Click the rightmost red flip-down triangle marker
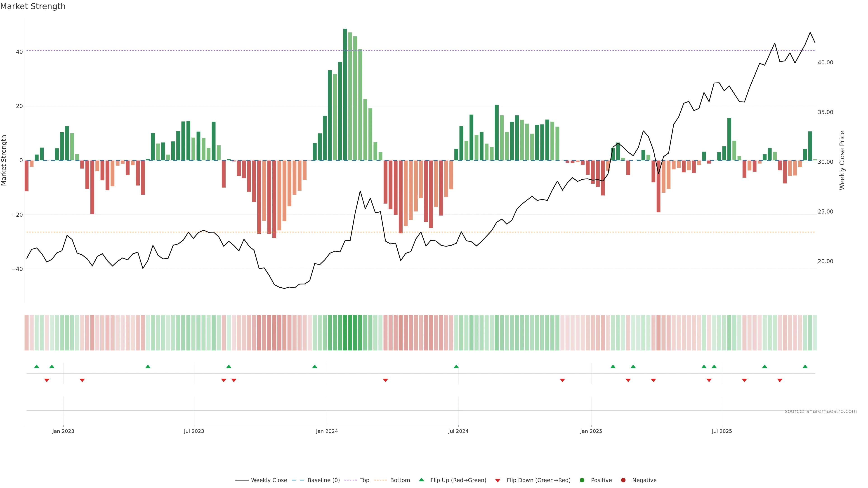The height and width of the screenshot is (488, 868). click(x=780, y=380)
